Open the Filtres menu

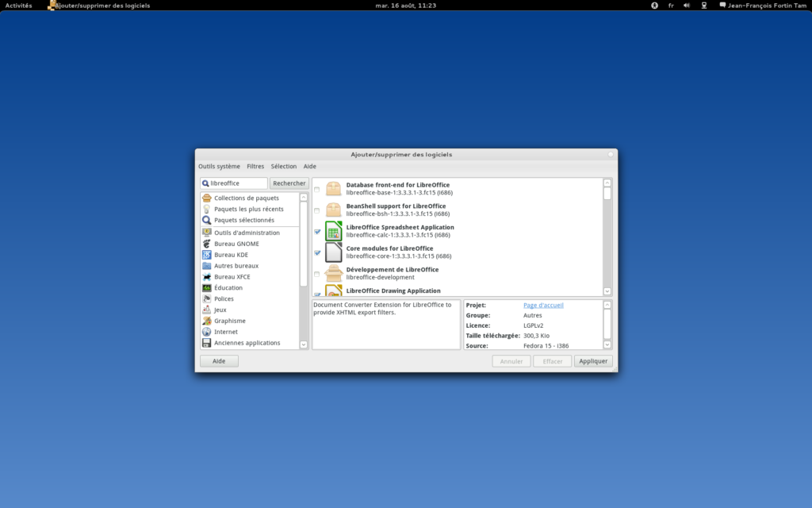pyautogui.click(x=255, y=167)
